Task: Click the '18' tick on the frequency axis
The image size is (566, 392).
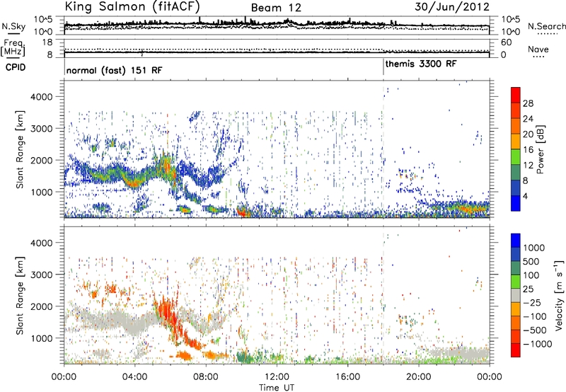Action: pos(47,42)
